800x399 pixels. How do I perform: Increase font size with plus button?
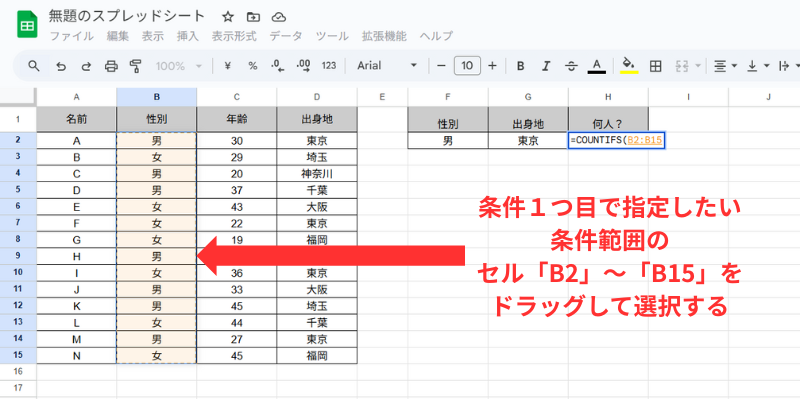click(492, 66)
